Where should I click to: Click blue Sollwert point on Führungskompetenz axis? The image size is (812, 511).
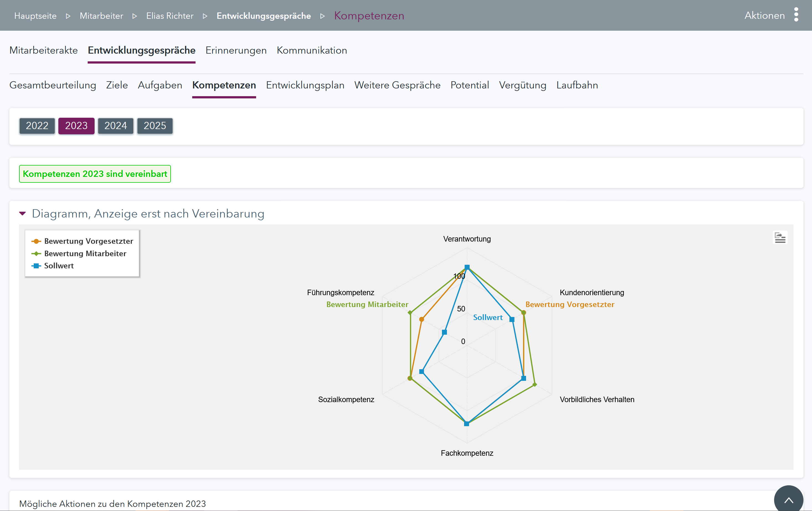444,332
